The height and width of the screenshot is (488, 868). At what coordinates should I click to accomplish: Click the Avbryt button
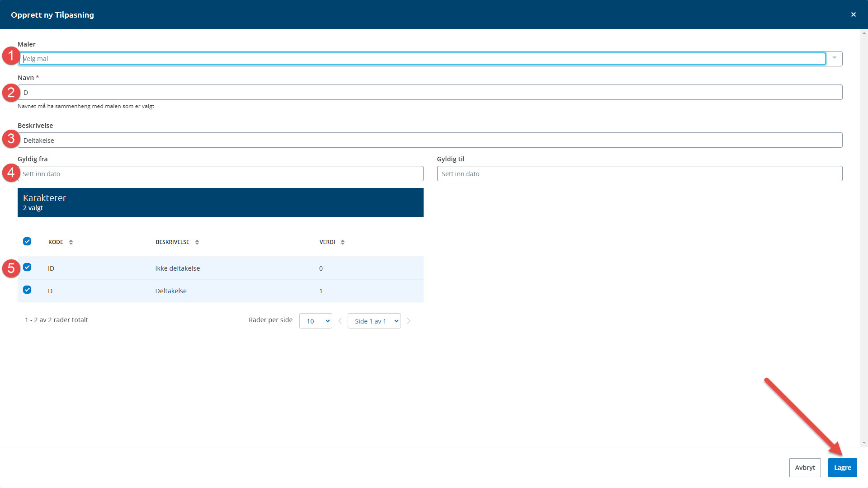[805, 468]
